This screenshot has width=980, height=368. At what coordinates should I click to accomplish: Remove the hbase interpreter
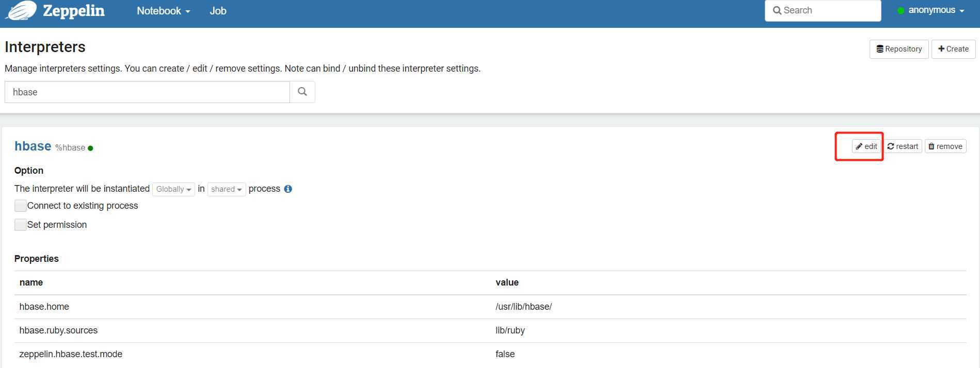click(x=945, y=146)
